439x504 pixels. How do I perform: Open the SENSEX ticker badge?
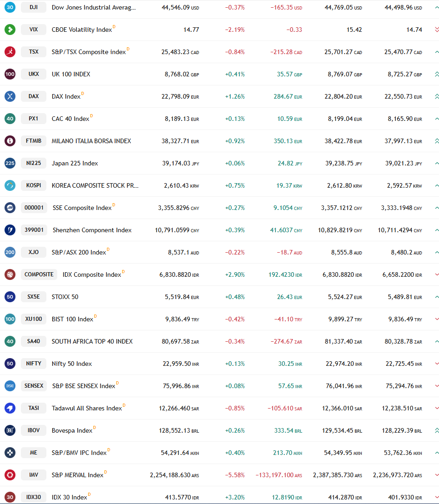[34, 385]
